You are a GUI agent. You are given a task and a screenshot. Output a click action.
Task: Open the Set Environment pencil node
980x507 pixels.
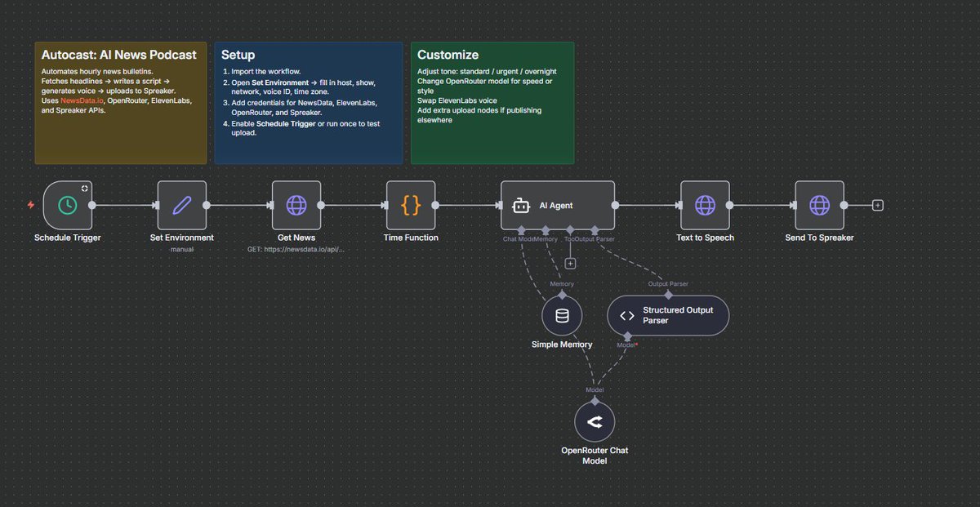[x=182, y=206]
